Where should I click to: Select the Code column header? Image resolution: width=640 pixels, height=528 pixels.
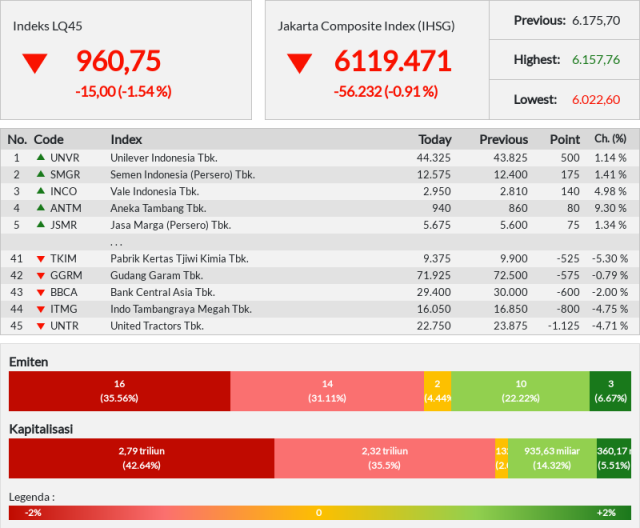pyautogui.click(x=49, y=140)
